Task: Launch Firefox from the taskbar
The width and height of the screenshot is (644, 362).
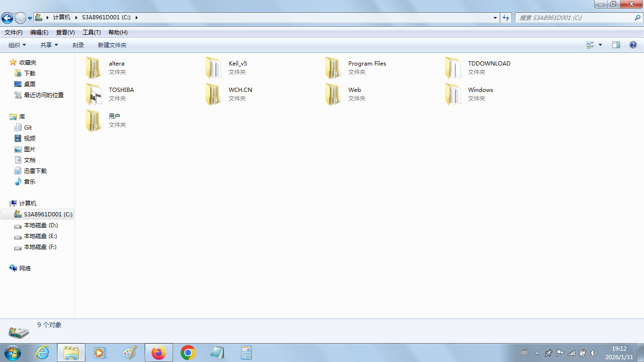Action: 159,353
